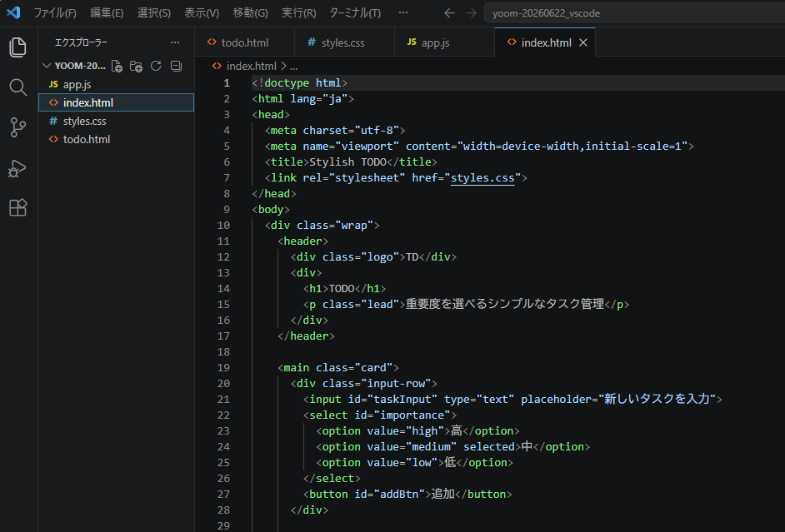
Task: Click line number 1 in gutter
Action: coord(227,83)
